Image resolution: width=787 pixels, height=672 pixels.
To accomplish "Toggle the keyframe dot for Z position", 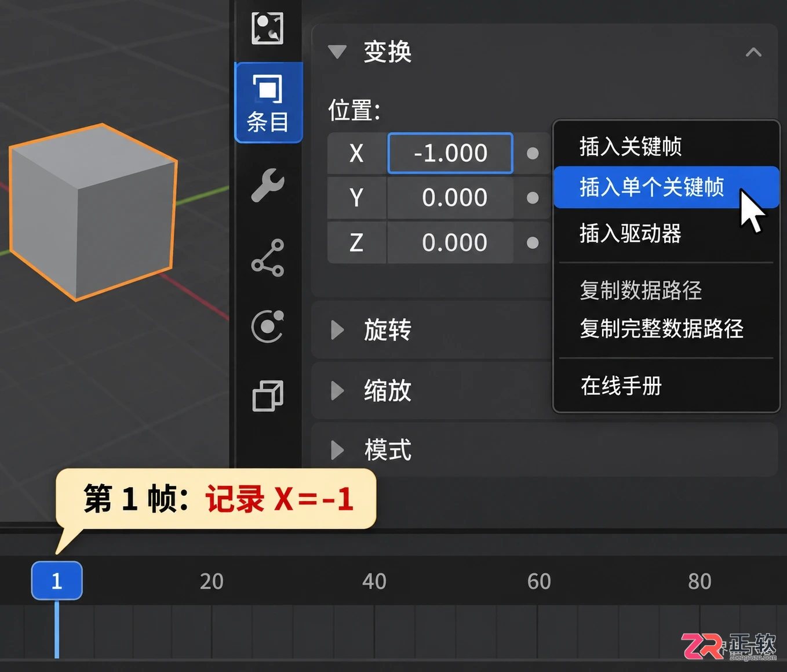I will pyautogui.click(x=533, y=242).
